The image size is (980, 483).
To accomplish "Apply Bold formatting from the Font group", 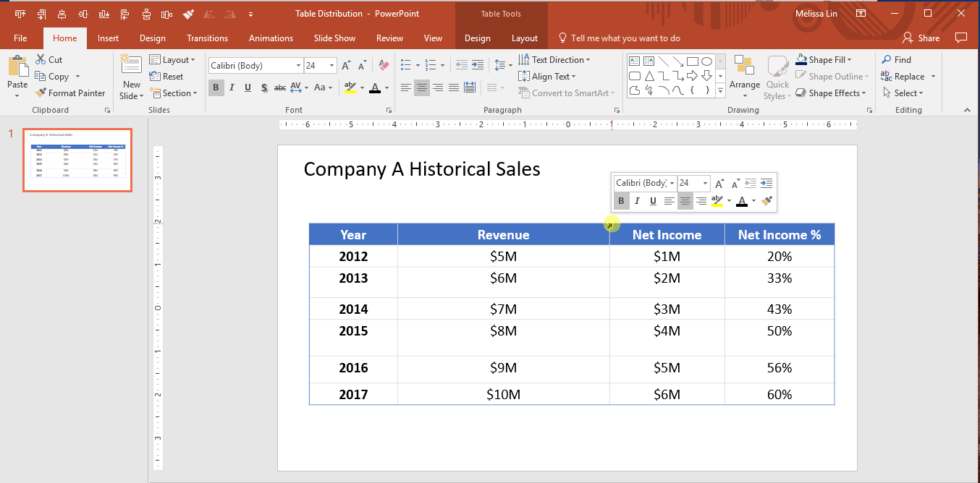I will 216,87.
